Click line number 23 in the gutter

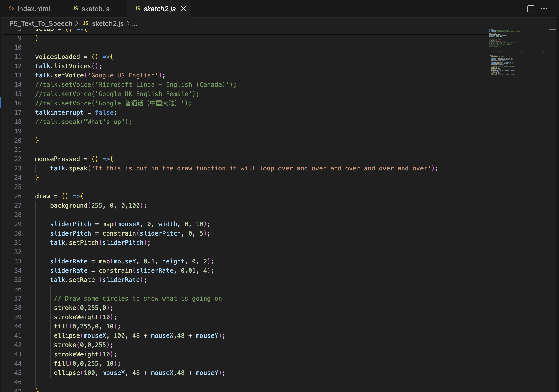18,168
